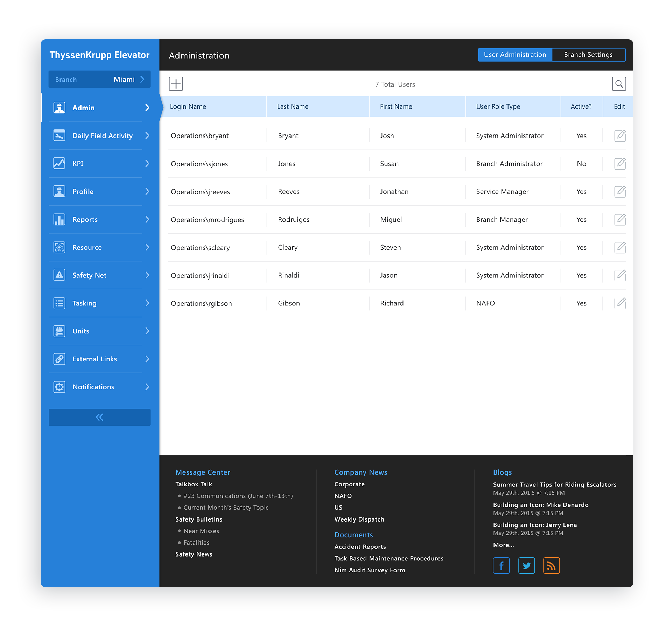672x628 pixels.
Task: Expand the Tasking chevron
Action: click(147, 303)
